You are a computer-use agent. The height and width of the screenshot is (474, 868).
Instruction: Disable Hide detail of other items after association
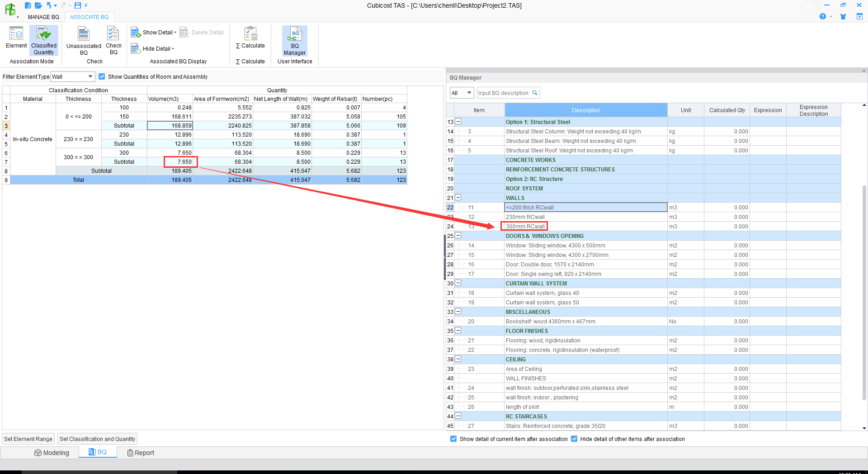click(574, 439)
